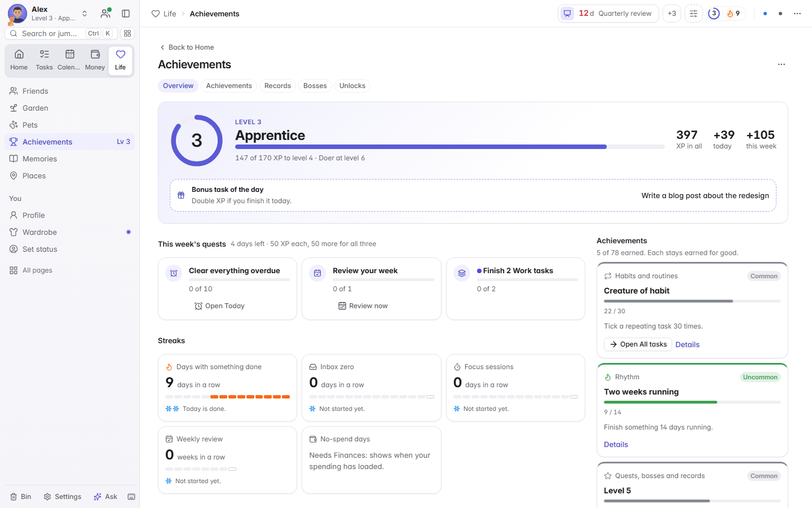Open Details for Two weeks running

pyautogui.click(x=616, y=444)
